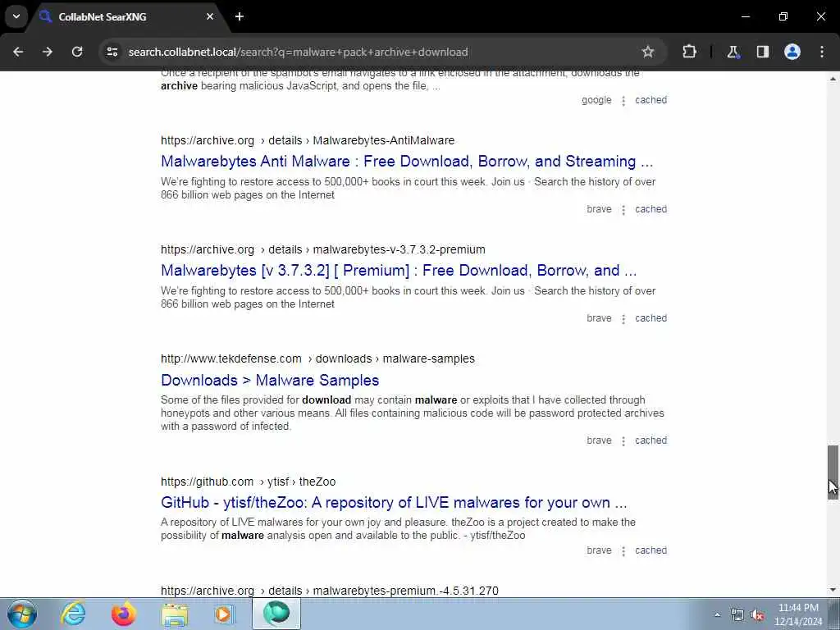Open cached link for theZoo result
This screenshot has width=840, height=630.
click(651, 550)
